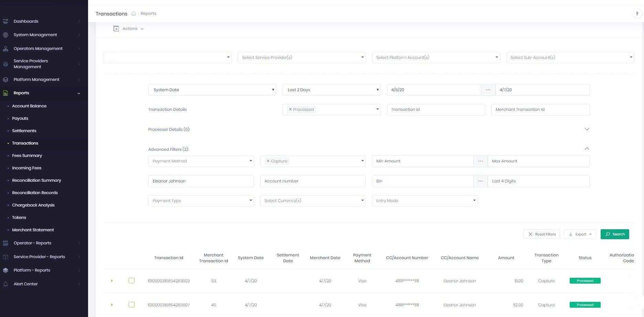Open the Last 2 Days range dropdown
The image size is (644, 317).
(331, 90)
